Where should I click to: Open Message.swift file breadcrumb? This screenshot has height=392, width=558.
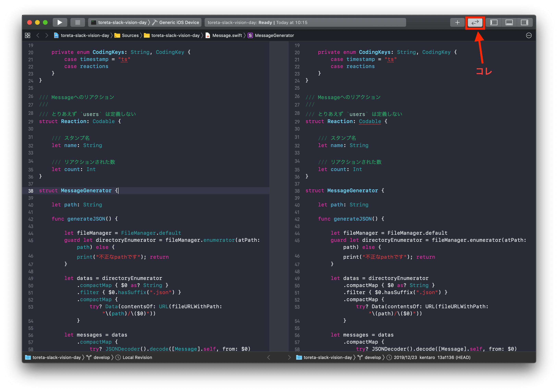coord(227,35)
